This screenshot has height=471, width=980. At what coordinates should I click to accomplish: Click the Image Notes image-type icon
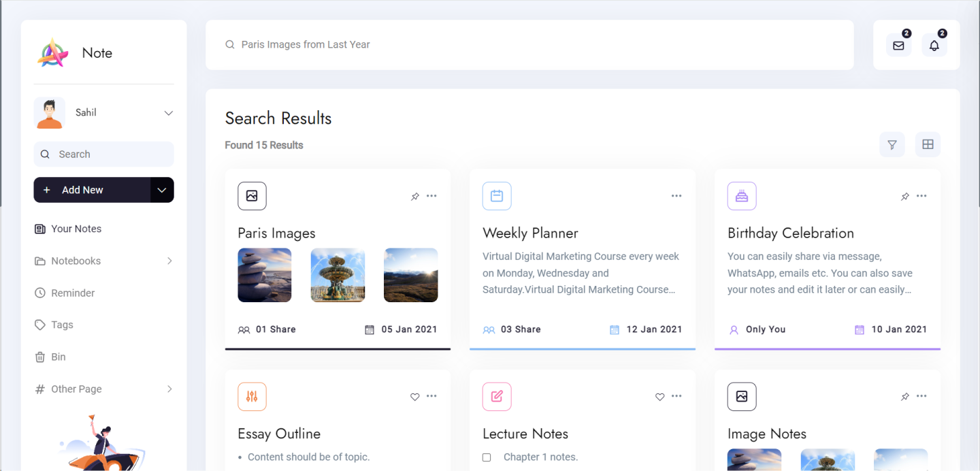tap(742, 397)
